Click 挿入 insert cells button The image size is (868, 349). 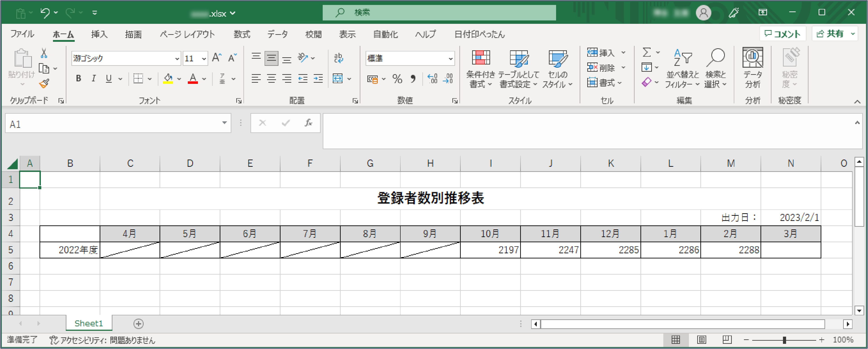pyautogui.click(x=601, y=53)
